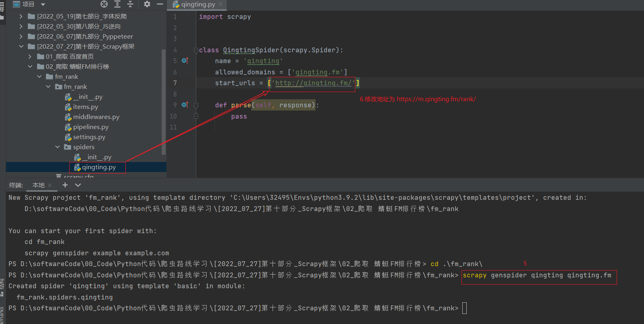The image size is (644, 324).
Task: Click the Python file icon of middlewares.py
Action: [68, 117]
